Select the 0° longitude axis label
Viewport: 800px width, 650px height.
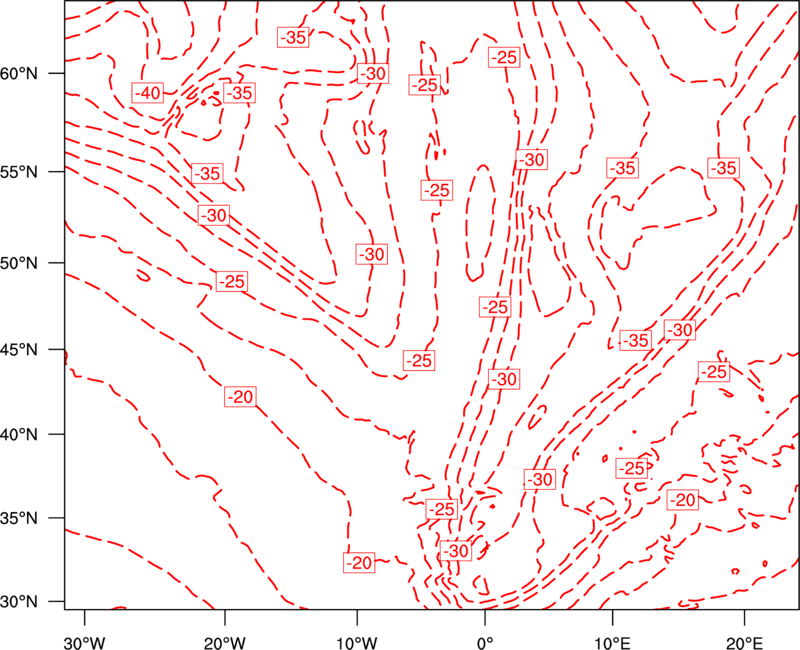tap(485, 642)
